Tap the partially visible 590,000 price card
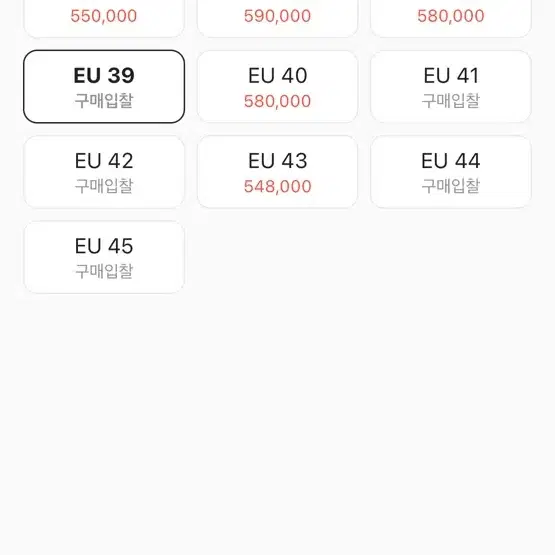 pyautogui.click(x=278, y=18)
